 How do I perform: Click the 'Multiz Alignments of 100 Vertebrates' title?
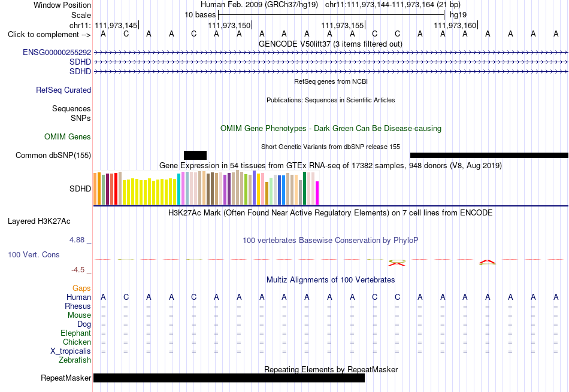(331, 280)
